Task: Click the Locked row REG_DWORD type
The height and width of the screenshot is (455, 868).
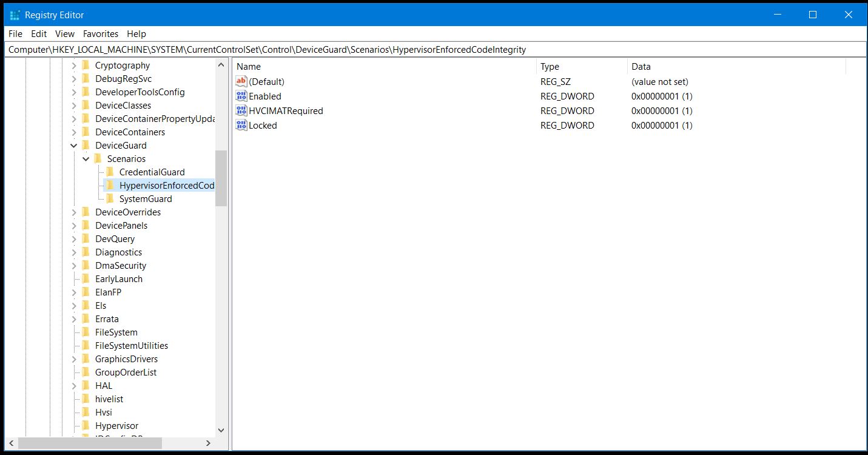Action: point(567,125)
